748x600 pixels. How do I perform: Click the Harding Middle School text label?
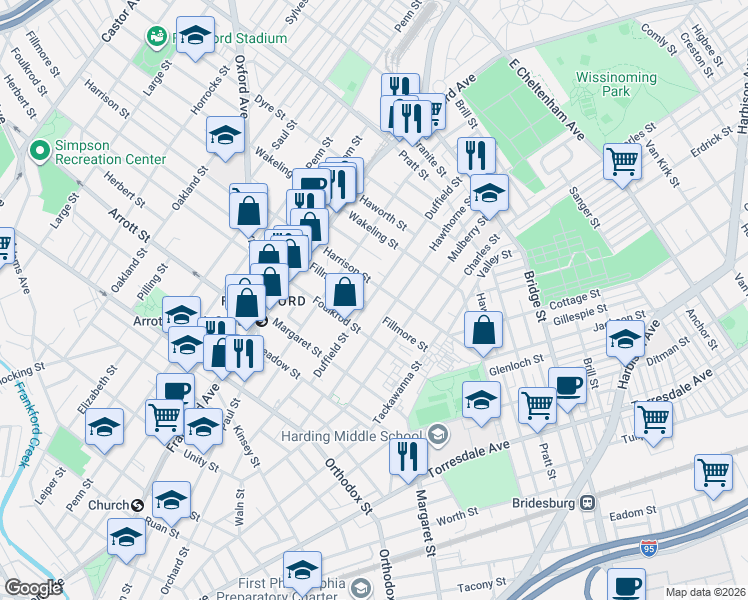click(x=352, y=436)
